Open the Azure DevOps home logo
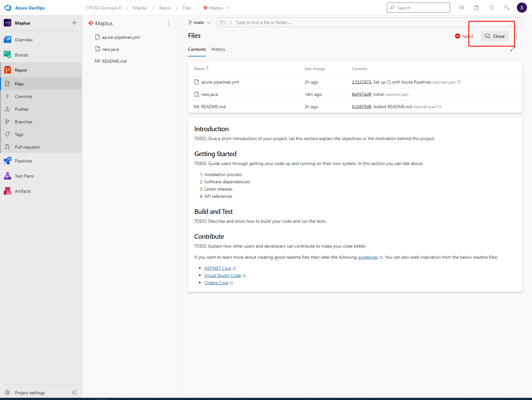Viewport: 532px width, 400px height. pyautogui.click(x=8, y=8)
